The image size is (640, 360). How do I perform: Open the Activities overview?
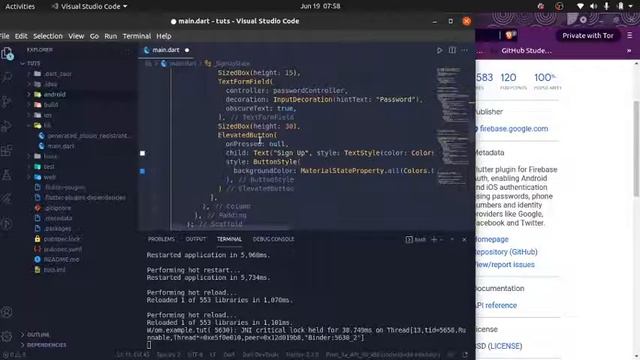click(20, 6)
